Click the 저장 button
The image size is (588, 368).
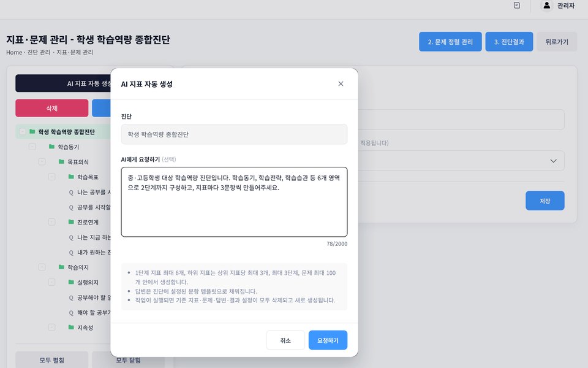click(x=545, y=201)
